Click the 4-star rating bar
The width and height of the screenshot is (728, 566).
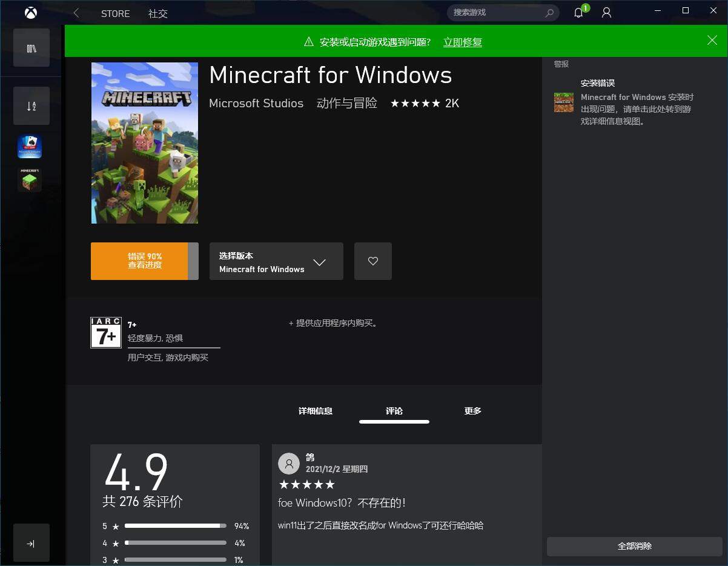(176, 543)
